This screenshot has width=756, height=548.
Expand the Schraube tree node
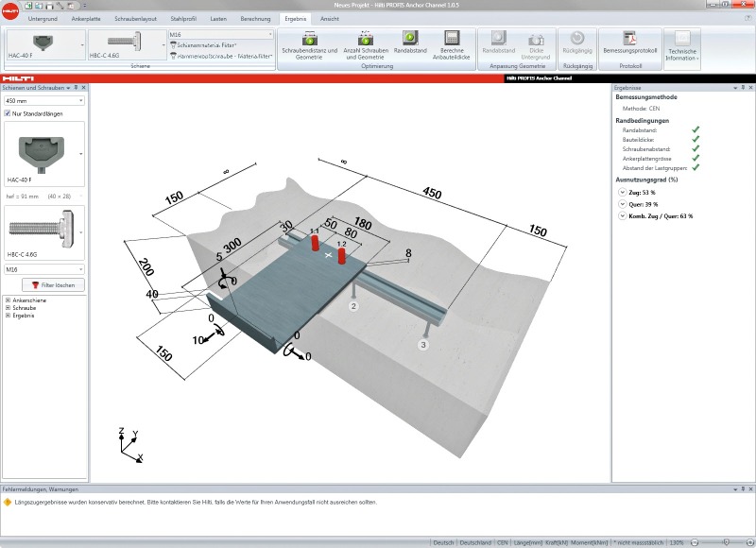8,308
